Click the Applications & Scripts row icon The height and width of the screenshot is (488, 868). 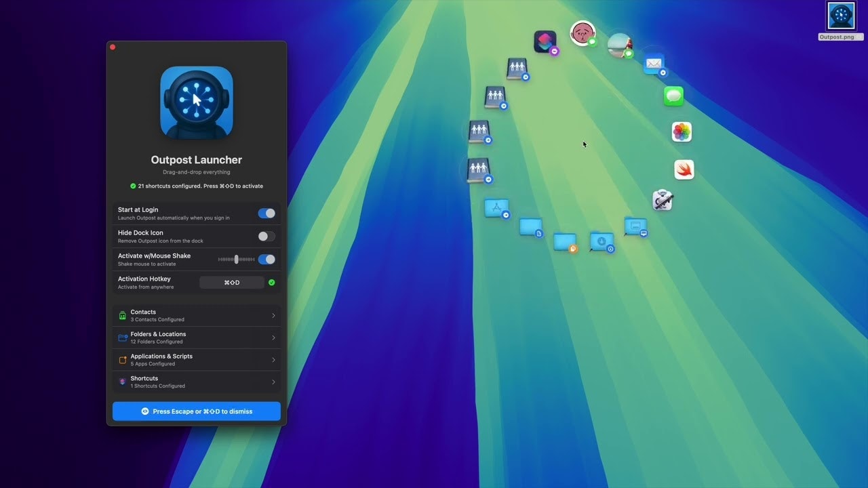coord(123,360)
